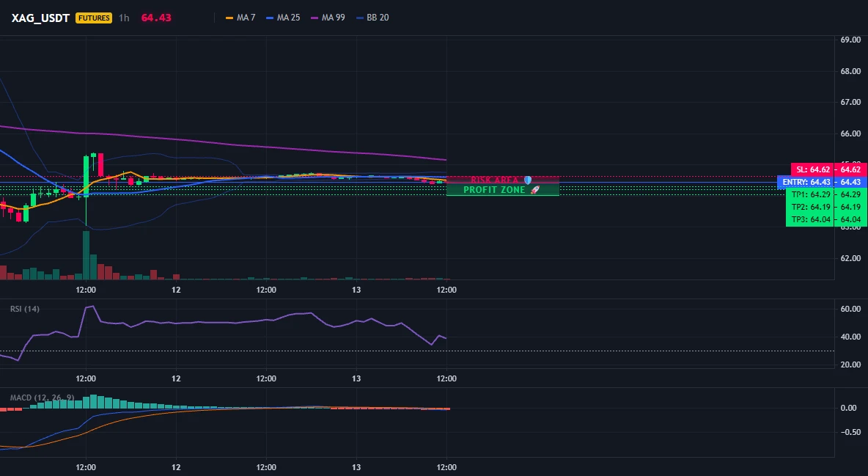The image size is (868, 476).
Task: Click the TP1: 64.29 target label
Action: pos(810,194)
